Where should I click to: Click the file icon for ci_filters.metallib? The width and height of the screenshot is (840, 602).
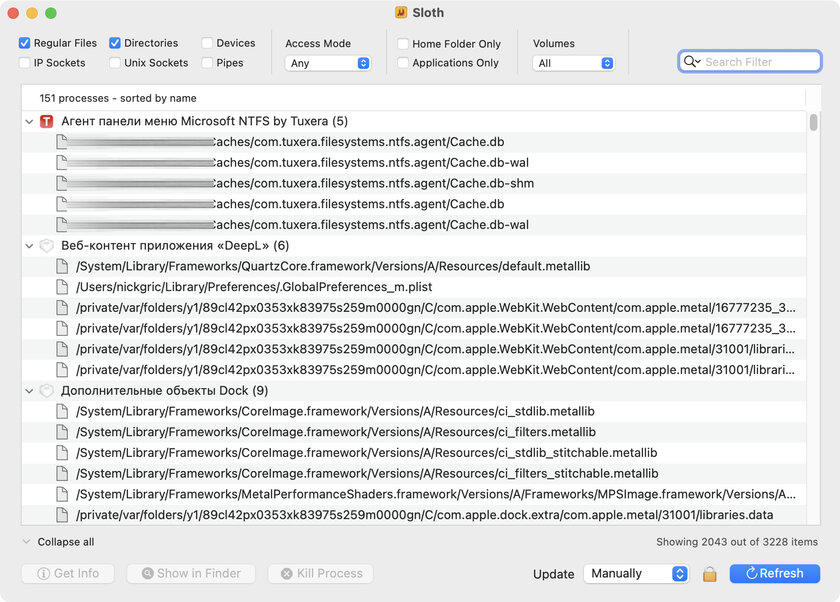(x=62, y=432)
